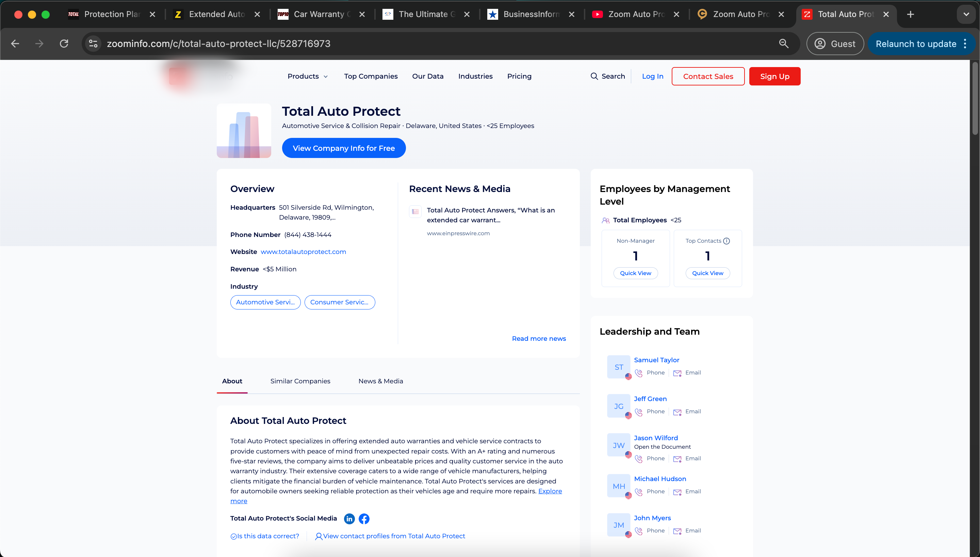Click the Top Contacts info icon
This screenshot has width=980, height=557.
[x=726, y=241]
